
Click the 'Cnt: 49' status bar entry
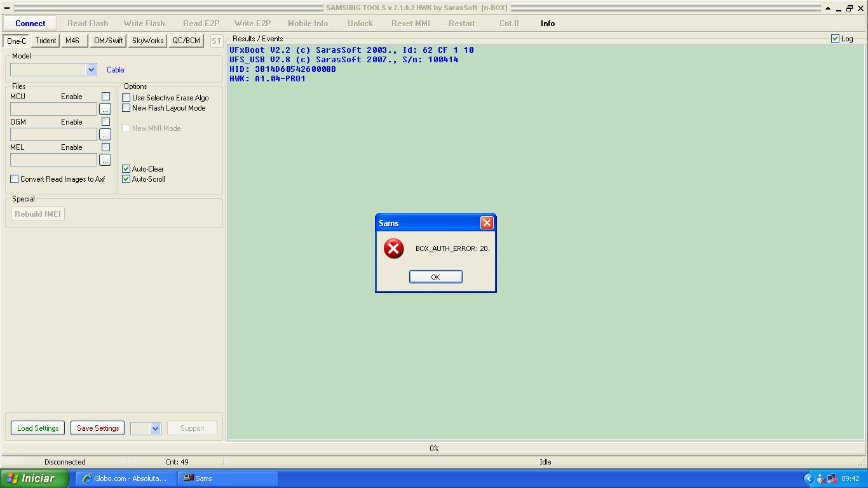(x=176, y=462)
